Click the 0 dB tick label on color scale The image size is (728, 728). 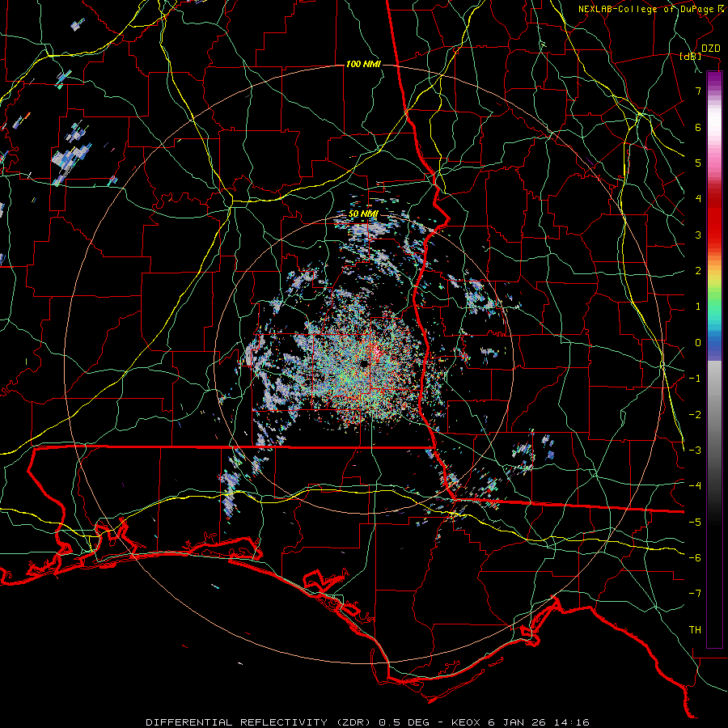[x=698, y=343]
